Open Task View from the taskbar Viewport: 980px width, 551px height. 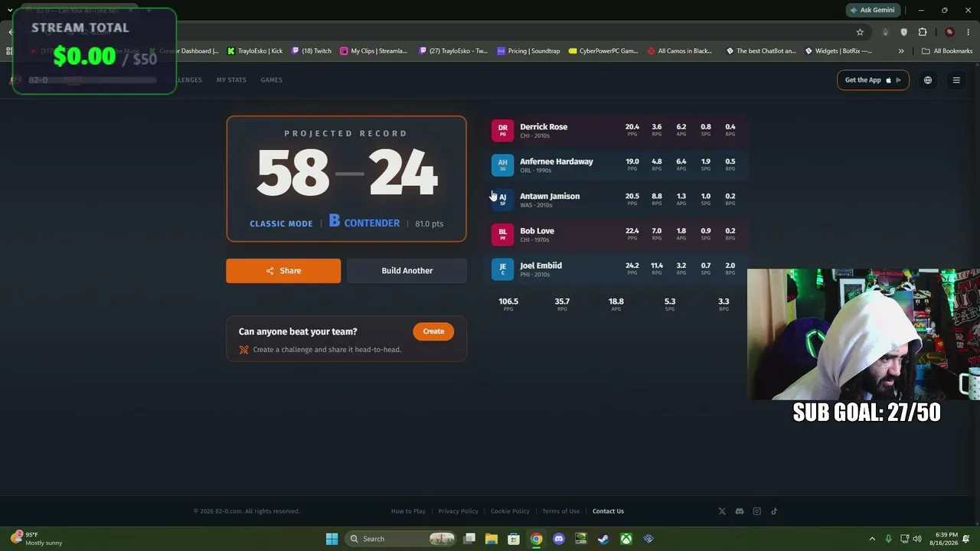click(469, 539)
